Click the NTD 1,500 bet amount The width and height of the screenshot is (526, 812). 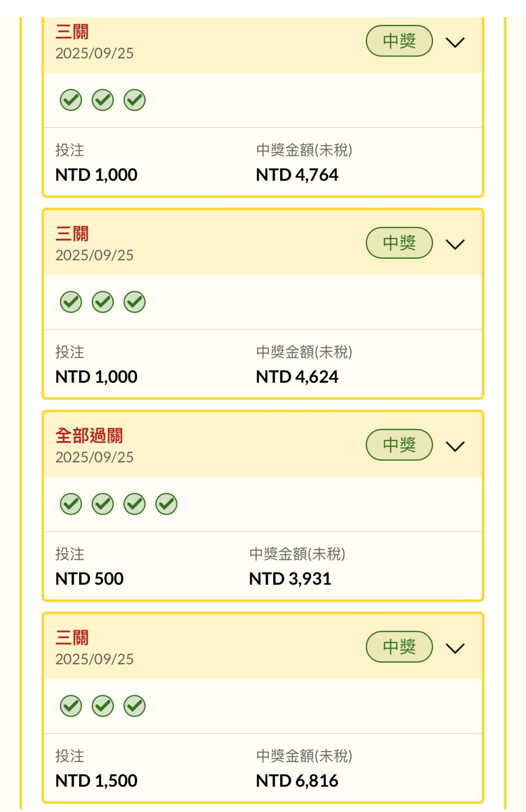[x=96, y=780]
